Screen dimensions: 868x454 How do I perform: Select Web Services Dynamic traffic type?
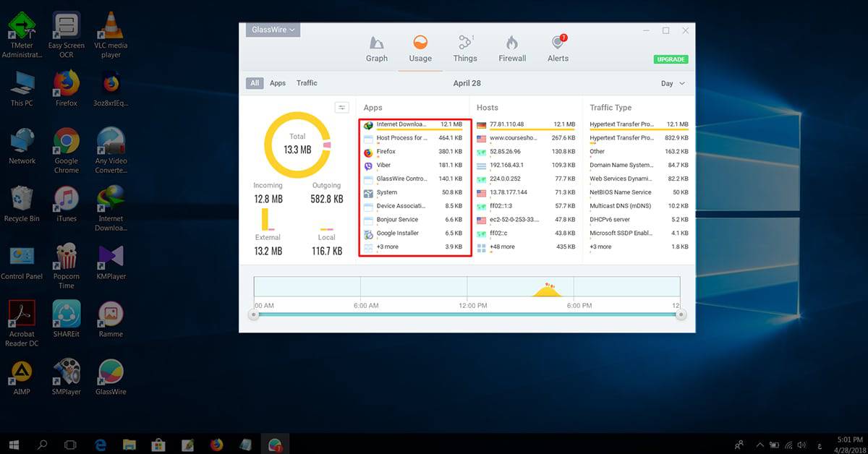click(639, 179)
